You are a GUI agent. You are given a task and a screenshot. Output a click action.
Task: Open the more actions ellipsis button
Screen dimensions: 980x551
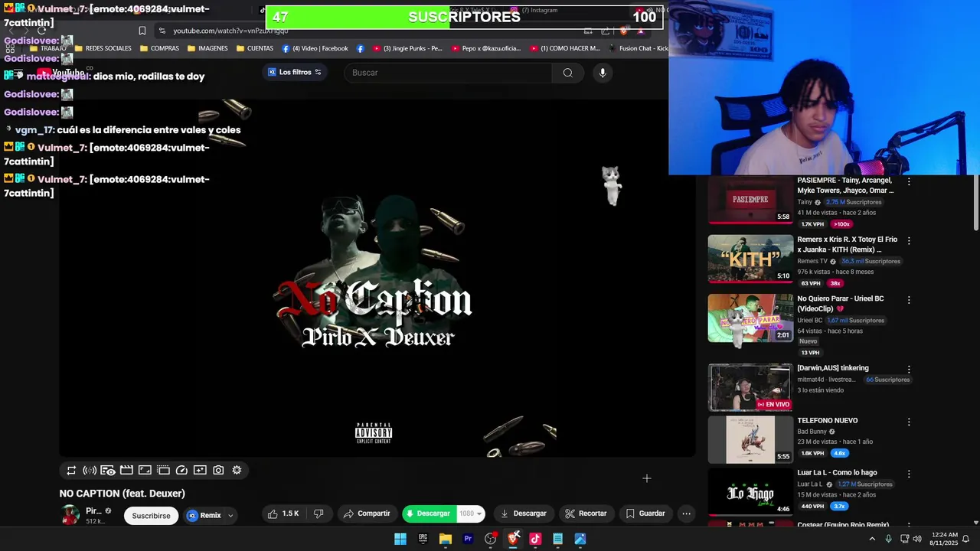pyautogui.click(x=687, y=514)
